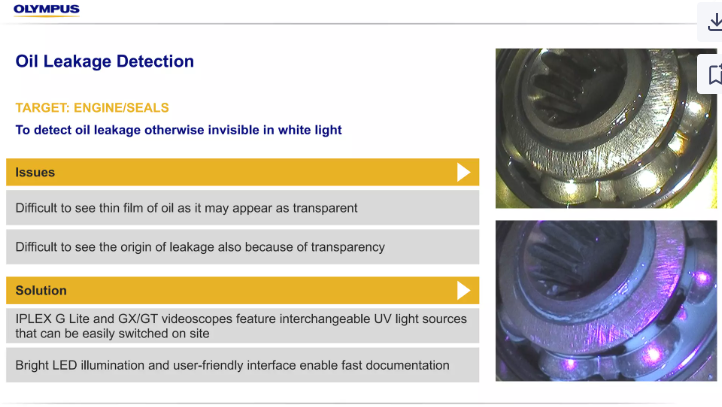Select the Bright LED illumination solution row
This screenshot has width=722, height=407.
click(x=242, y=365)
